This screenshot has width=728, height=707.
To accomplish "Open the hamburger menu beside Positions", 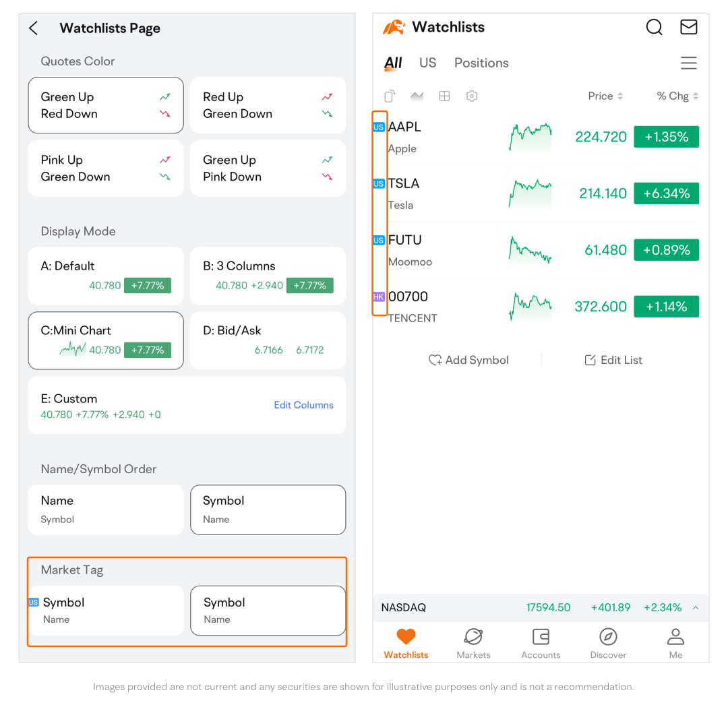I will [x=688, y=63].
